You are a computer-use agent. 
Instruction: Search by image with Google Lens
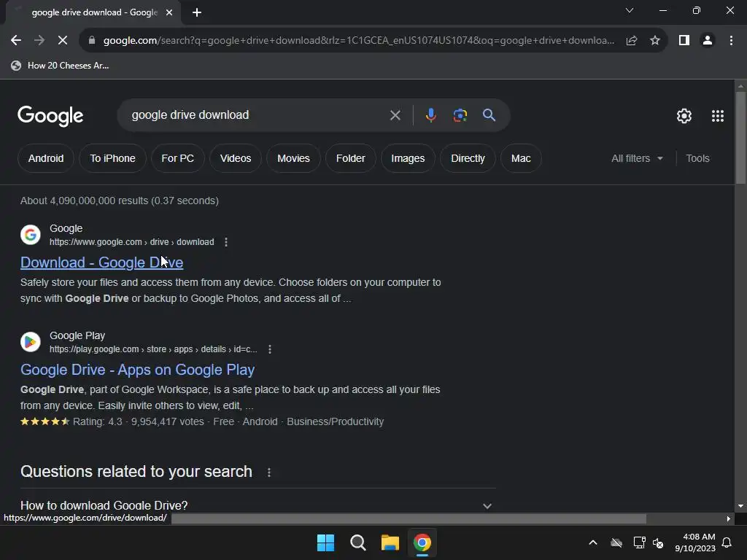tap(460, 115)
